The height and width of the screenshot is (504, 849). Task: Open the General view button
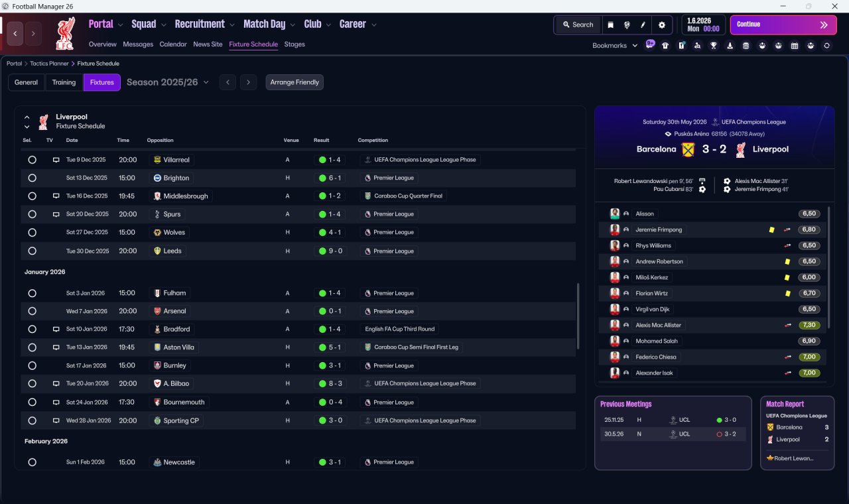pyautogui.click(x=27, y=82)
